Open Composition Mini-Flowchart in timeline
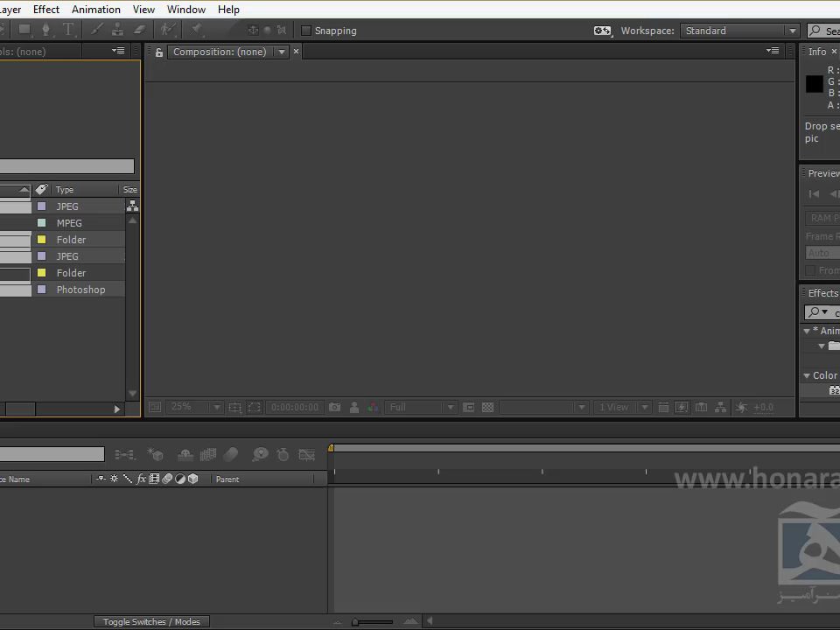This screenshot has width=840, height=630. (125, 455)
